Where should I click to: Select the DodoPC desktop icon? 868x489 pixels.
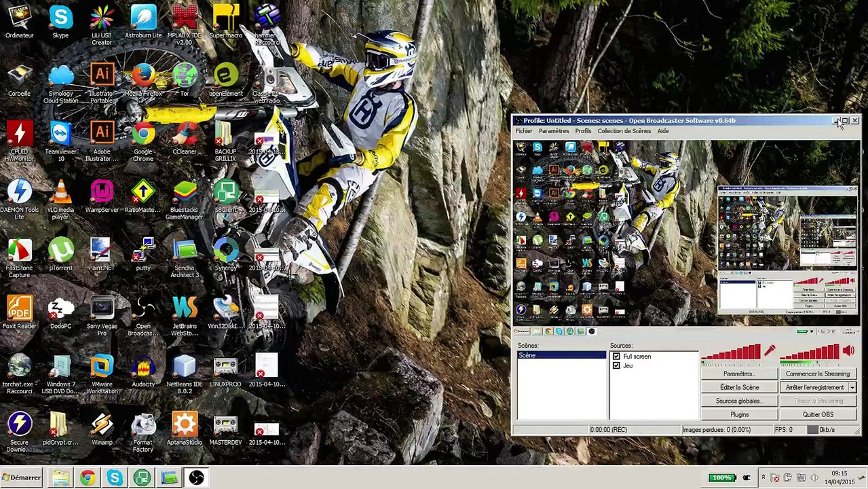click(x=60, y=313)
